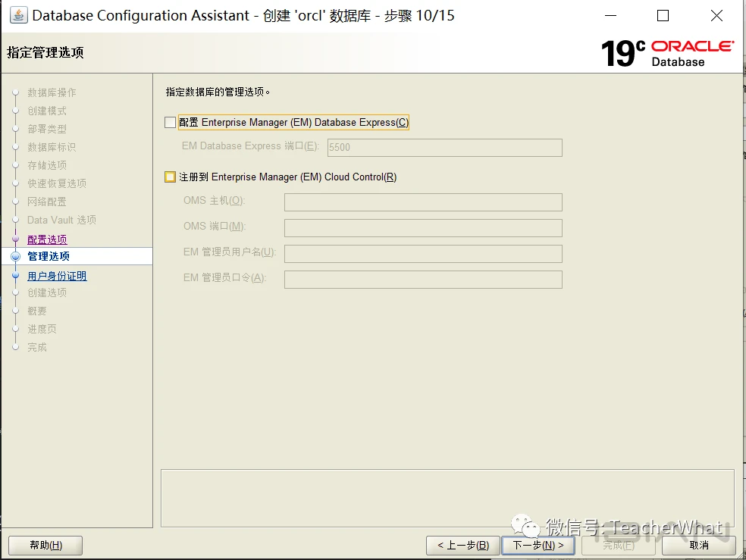Click the 帮助(H) button
Image resolution: width=746 pixels, height=560 pixels.
[45, 546]
